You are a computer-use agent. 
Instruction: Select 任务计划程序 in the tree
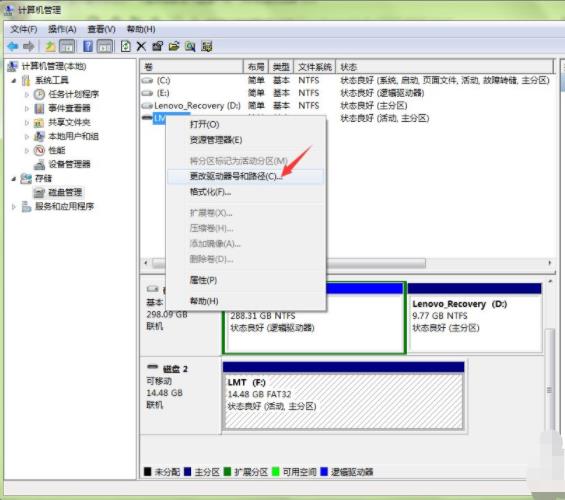74,94
